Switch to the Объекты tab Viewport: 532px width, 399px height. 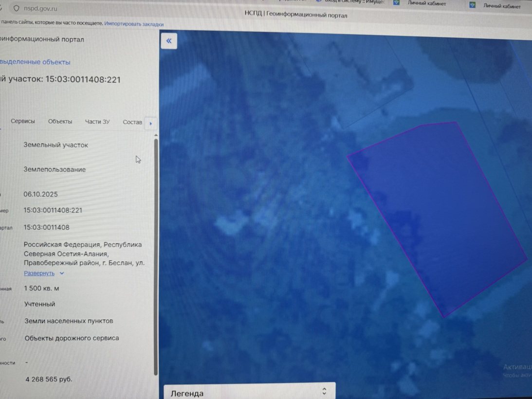click(x=60, y=122)
